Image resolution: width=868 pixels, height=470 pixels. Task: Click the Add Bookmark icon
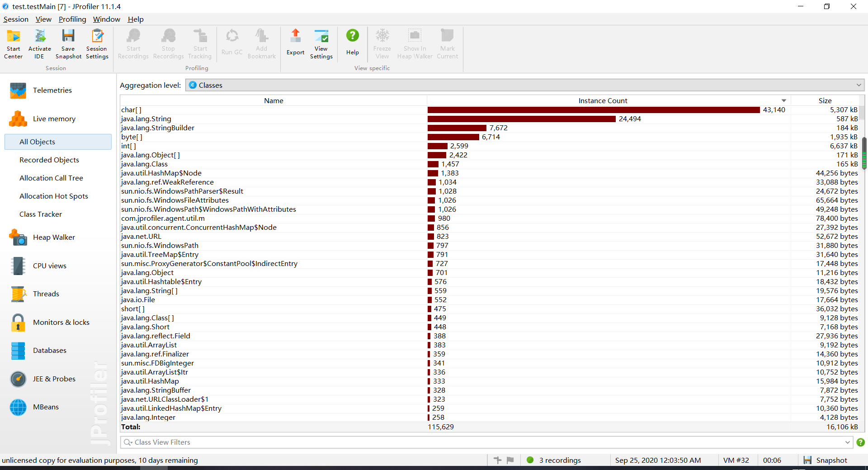261,44
